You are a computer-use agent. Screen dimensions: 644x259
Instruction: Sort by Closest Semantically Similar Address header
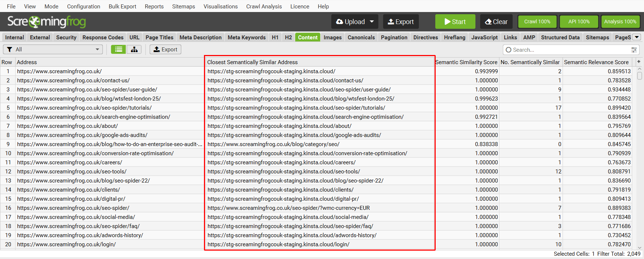(x=320, y=62)
